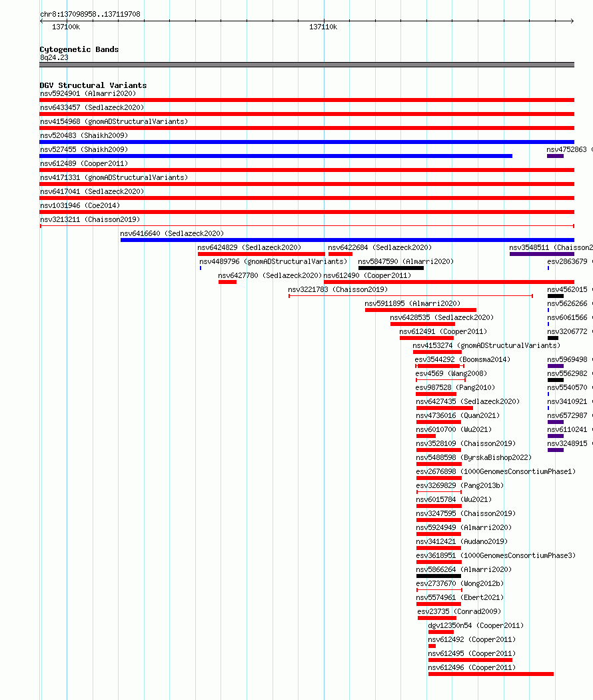Click the 8q24.23 cytogenetic band bar
The image size is (593, 700).
tap(306, 65)
